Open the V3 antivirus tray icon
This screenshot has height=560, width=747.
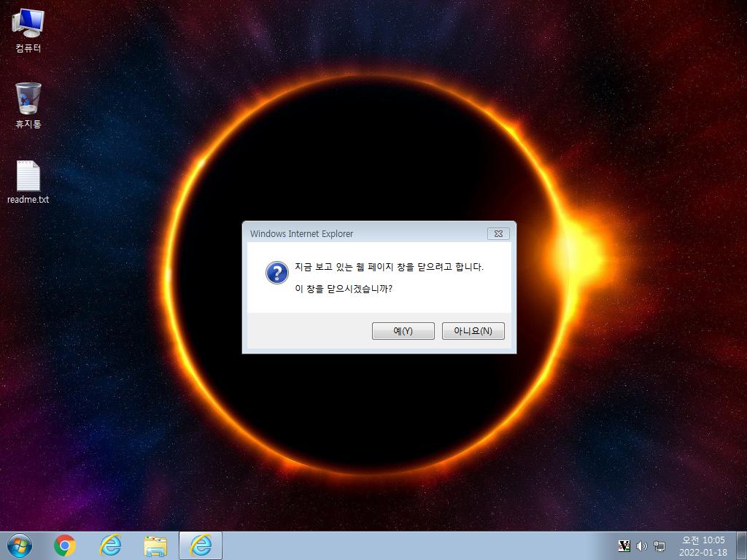(x=624, y=545)
